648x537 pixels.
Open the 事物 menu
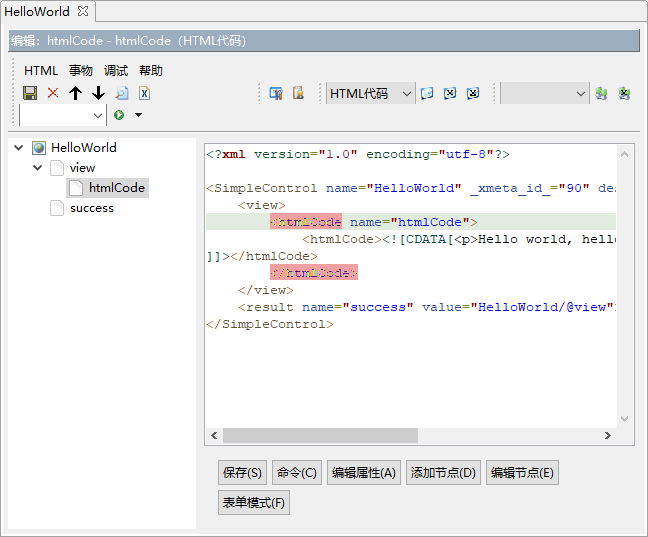point(81,71)
